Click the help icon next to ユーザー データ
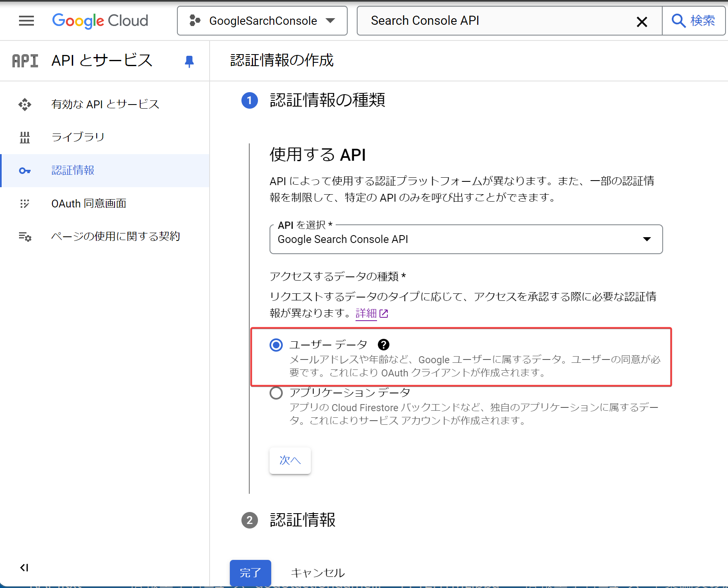 point(383,345)
